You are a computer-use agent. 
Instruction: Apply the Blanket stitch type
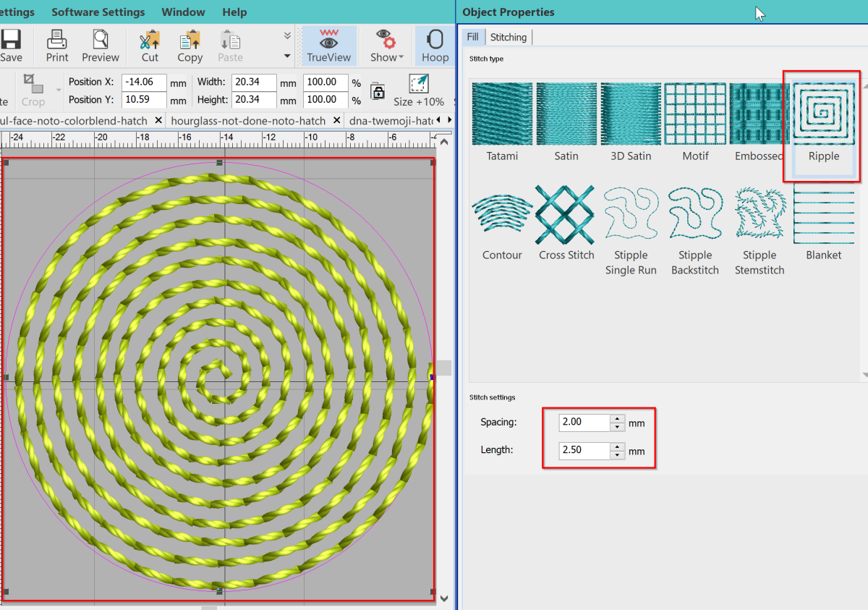click(x=823, y=215)
